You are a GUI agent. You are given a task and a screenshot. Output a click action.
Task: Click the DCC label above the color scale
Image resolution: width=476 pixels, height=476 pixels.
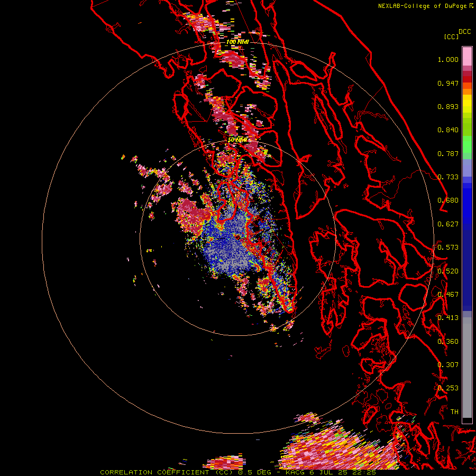pyautogui.click(x=464, y=32)
